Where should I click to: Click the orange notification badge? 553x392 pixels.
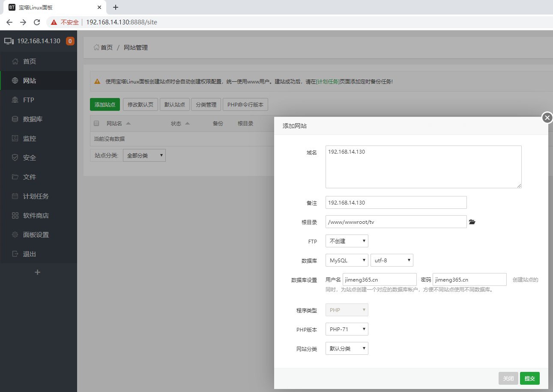pyautogui.click(x=70, y=42)
